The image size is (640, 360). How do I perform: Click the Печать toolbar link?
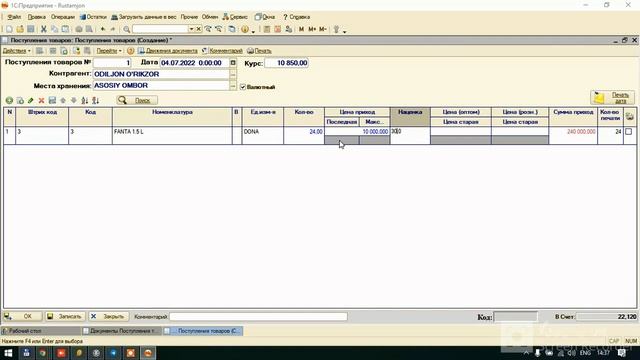click(x=259, y=51)
